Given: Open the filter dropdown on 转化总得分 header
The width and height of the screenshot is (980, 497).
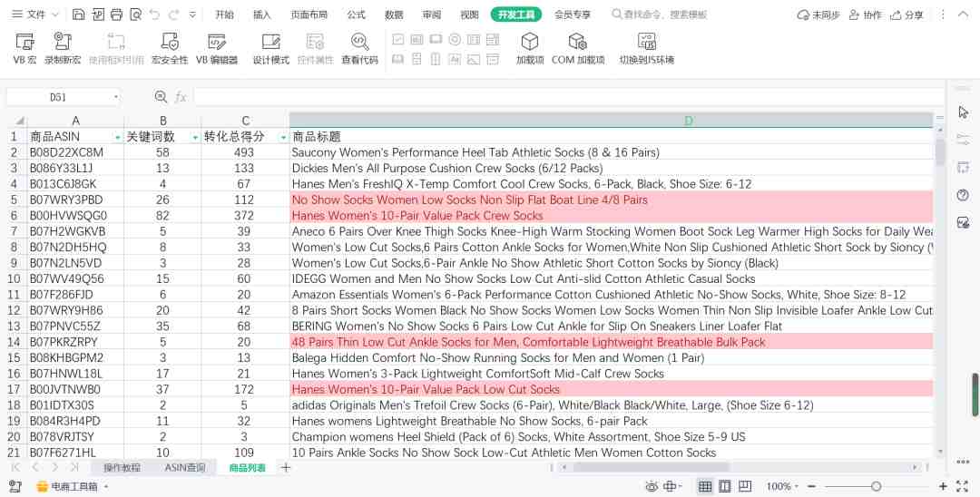Looking at the screenshot, I should pos(283,137).
